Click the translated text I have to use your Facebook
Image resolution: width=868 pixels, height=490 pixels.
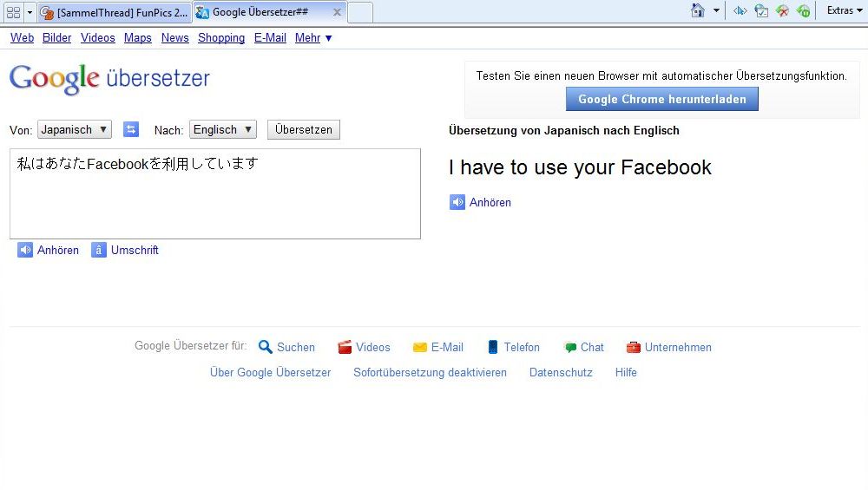tap(580, 167)
